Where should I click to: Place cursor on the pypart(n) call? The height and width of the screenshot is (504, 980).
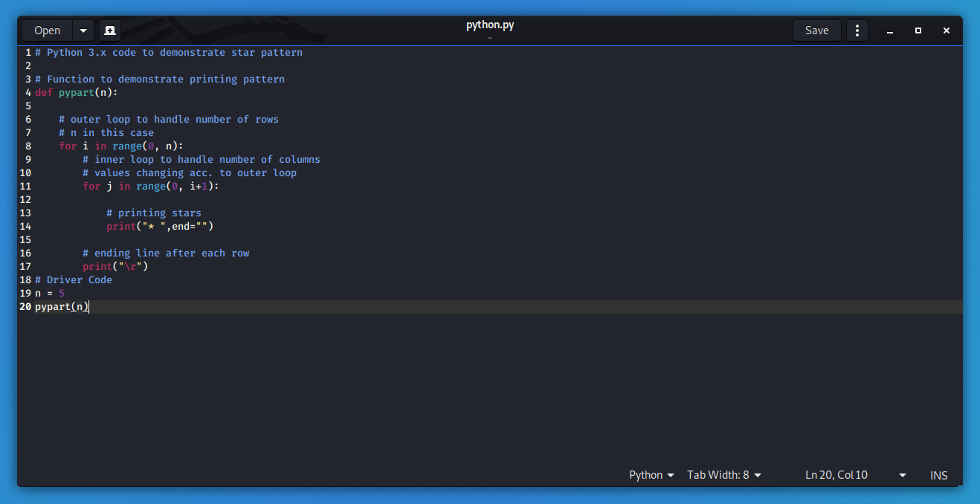[61, 306]
